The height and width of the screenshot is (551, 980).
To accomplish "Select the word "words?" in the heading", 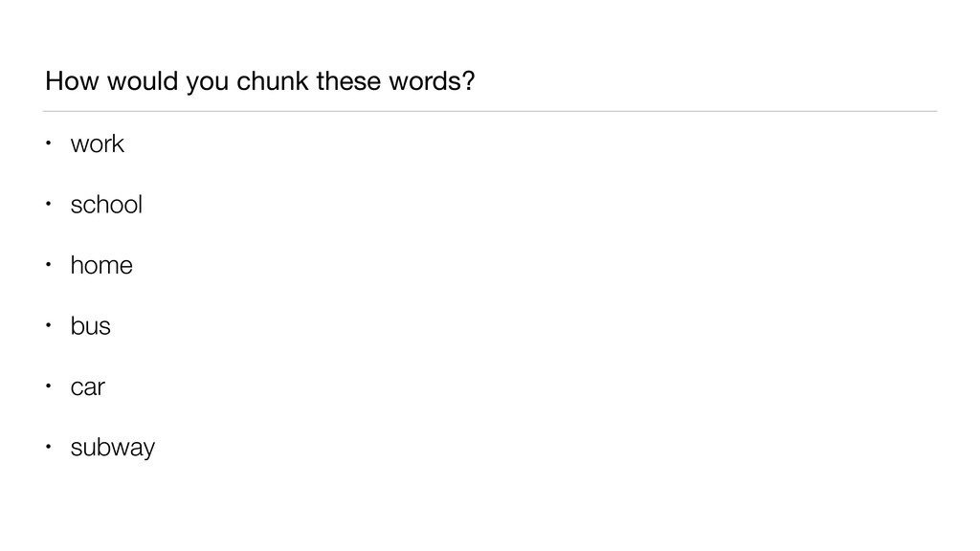I will pyautogui.click(x=433, y=83).
